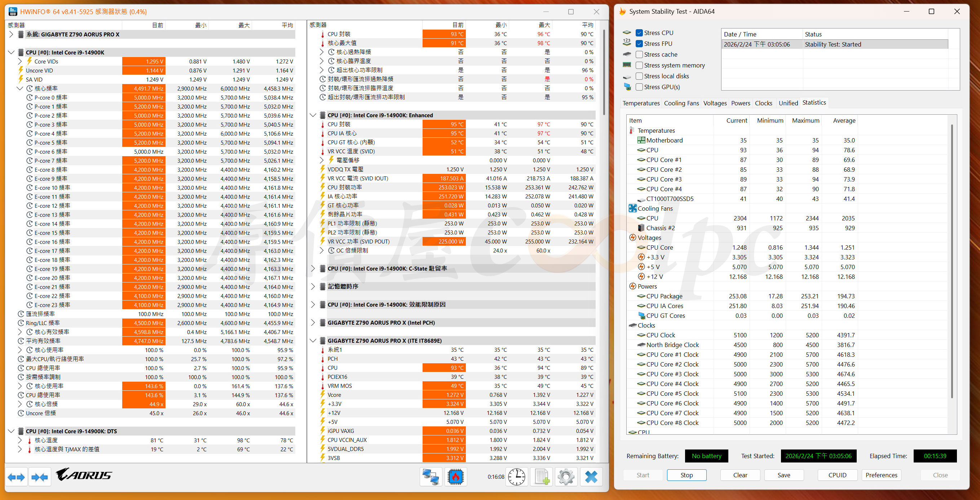Collapse the 核心頻率 frequency group
Screen dimensions: 980x500
(20, 88)
